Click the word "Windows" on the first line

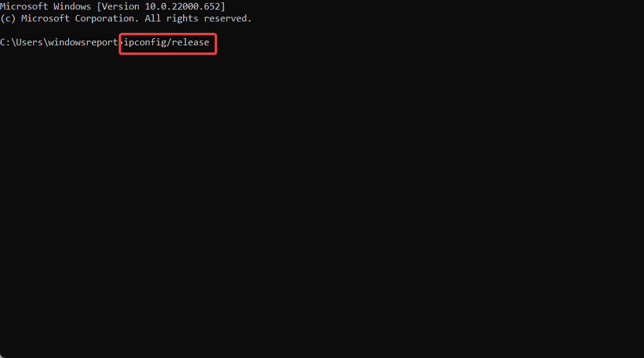point(72,7)
